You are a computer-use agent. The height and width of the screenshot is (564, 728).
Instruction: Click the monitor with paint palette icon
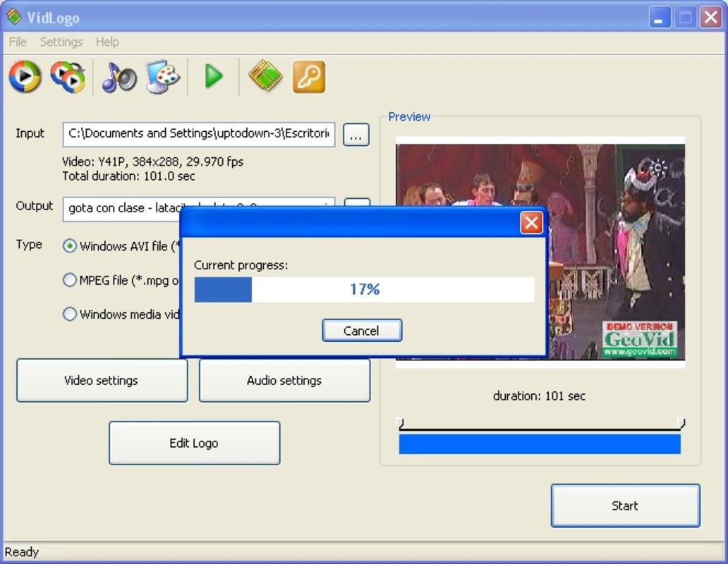pyautogui.click(x=162, y=77)
